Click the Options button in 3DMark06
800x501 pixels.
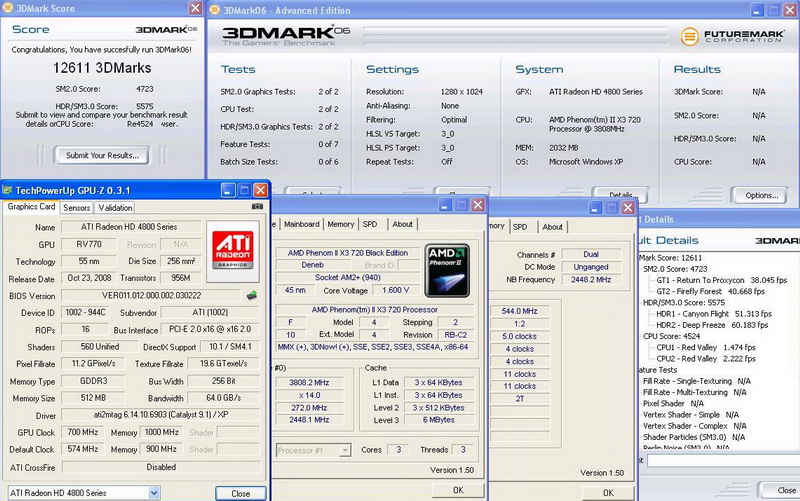tap(761, 195)
